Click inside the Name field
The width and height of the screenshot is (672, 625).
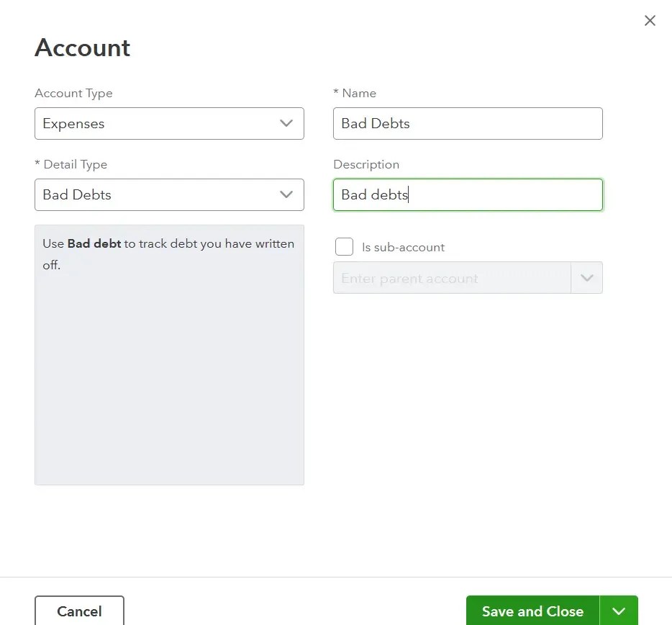[468, 123]
